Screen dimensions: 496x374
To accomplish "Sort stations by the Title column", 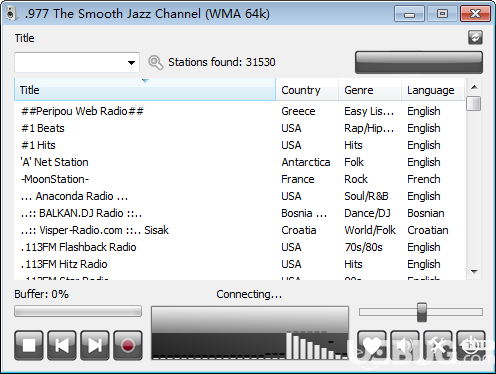I will [145, 90].
